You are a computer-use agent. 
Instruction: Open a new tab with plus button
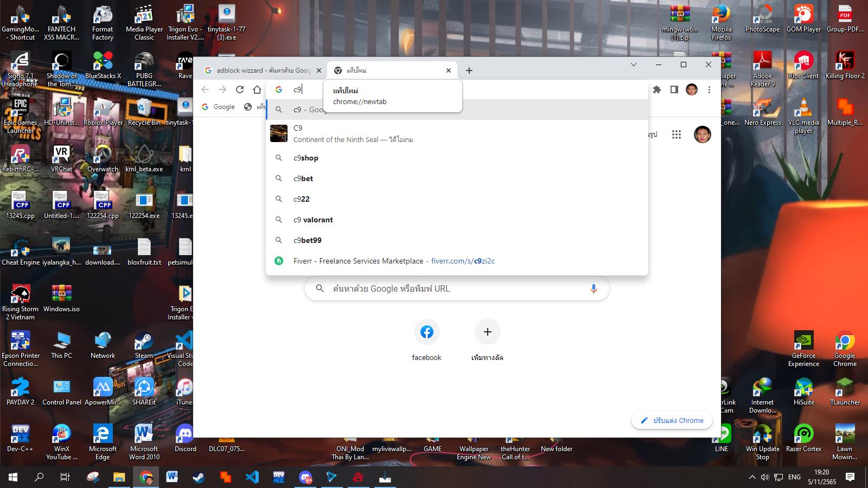[x=469, y=70]
